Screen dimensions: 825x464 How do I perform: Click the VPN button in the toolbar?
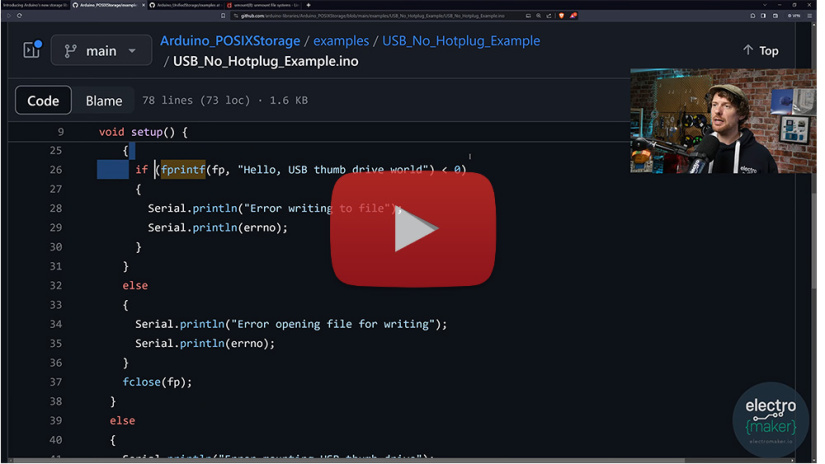pyautogui.click(x=794, y=16)
